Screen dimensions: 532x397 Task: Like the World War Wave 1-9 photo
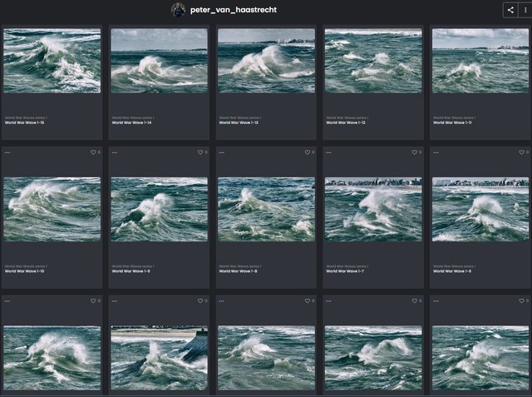coord(200,152)
